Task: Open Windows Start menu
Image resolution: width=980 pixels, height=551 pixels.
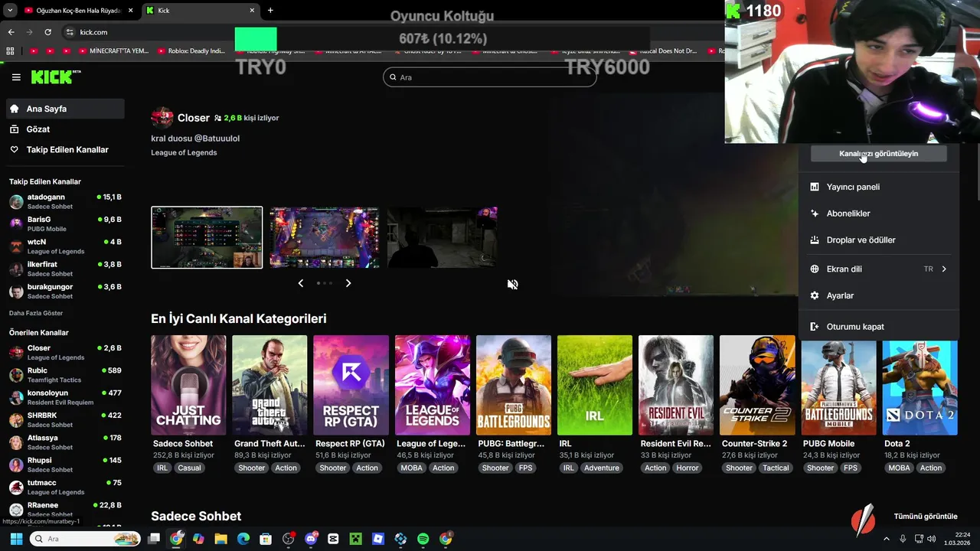Action: click(16, 539)
